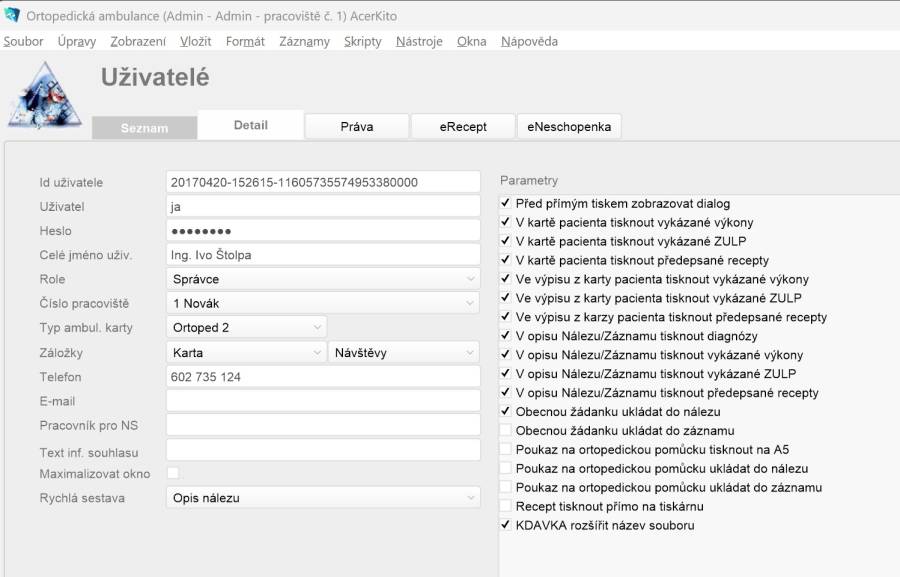Open the Skripty menu
The image size is (900, 577).
(362, 41)
